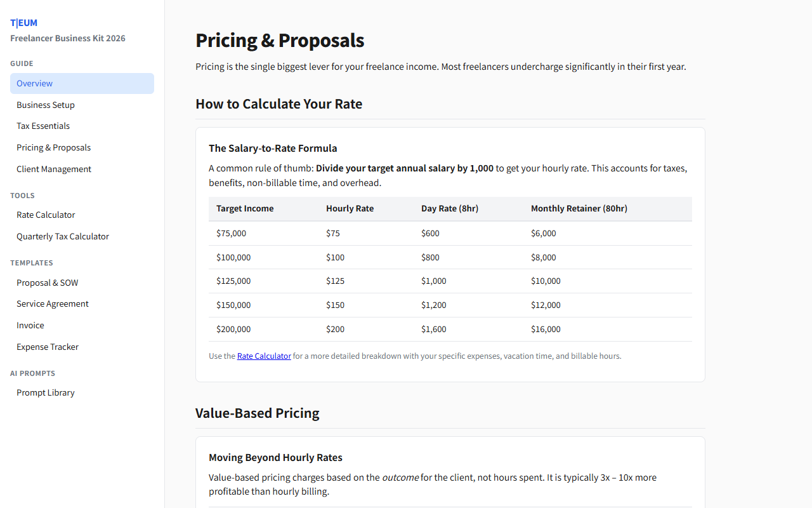Image resolution: width=812 pixels, height=508 pixels.
Task: Click the Freelancer Business Kit 2026 title
Action: pyautogui.click(x=67, y=38)
